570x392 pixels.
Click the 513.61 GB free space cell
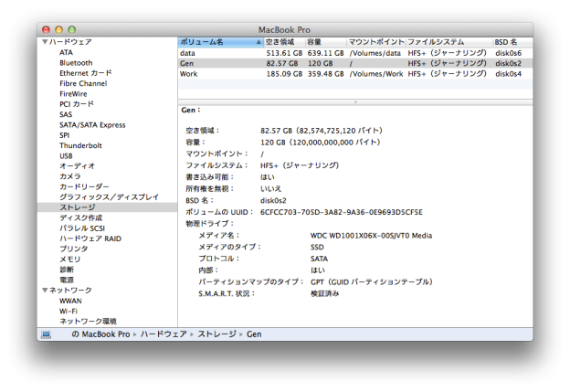coord(284,53)
